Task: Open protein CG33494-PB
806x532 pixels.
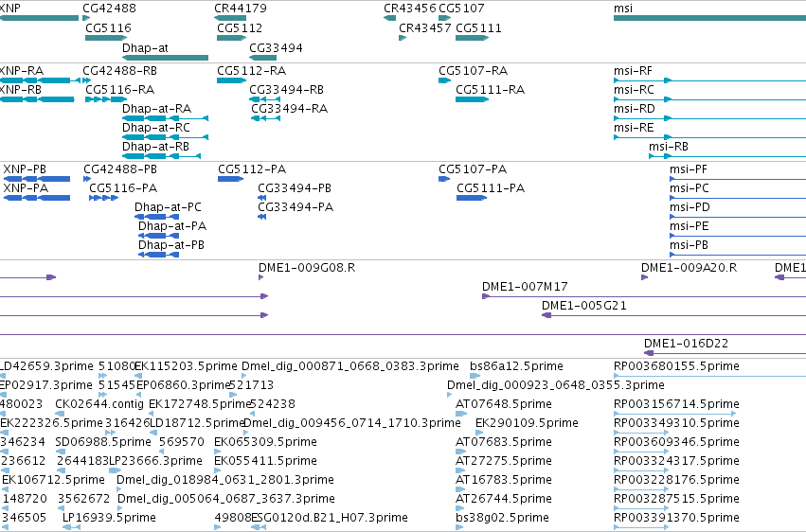Action: pyautogui.click(x=295, y=188)
